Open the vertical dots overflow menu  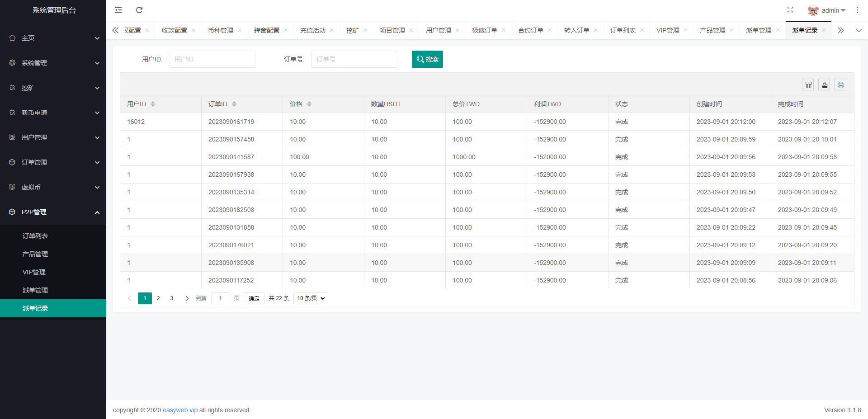[x=858, y=10]
